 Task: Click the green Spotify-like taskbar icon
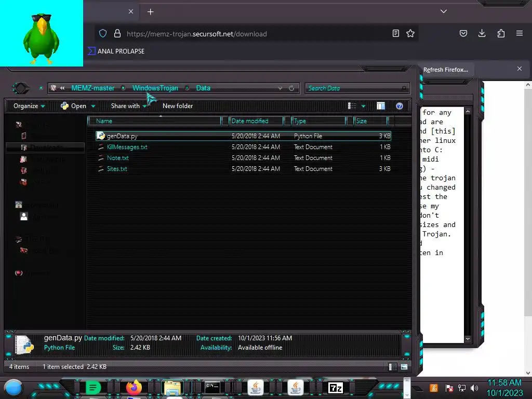(x=93, y=387)
